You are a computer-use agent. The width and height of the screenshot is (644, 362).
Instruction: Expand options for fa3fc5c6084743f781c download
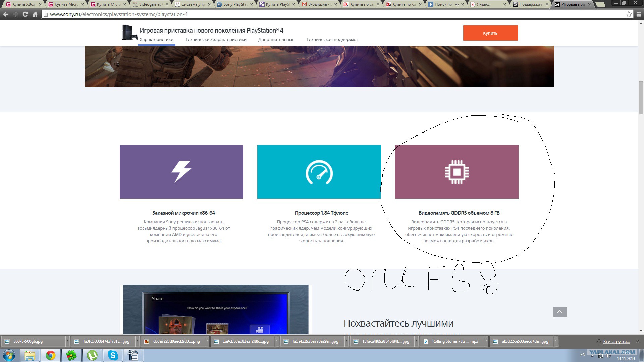(x=137, y=341)
